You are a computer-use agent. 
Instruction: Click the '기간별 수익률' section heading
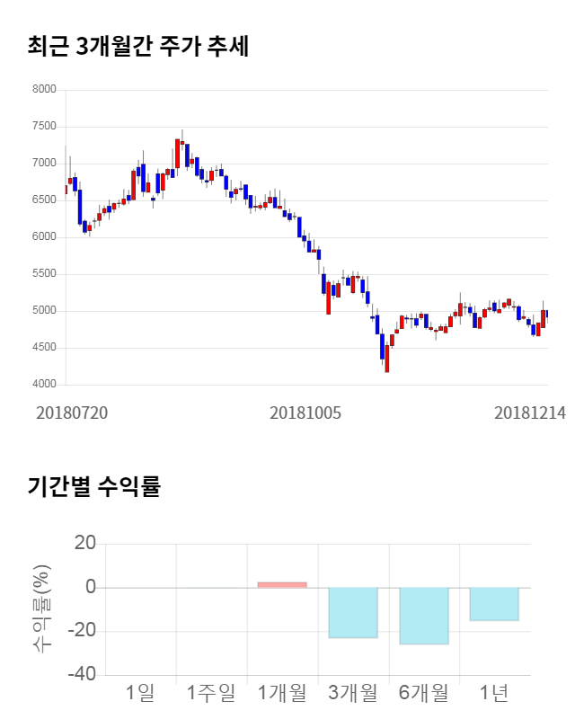click(93, 487)
